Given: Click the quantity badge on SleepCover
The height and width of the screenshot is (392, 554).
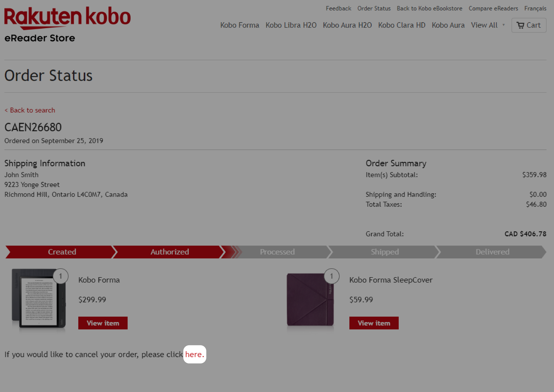Looking at the screenshot, I should tap(332, 276).
